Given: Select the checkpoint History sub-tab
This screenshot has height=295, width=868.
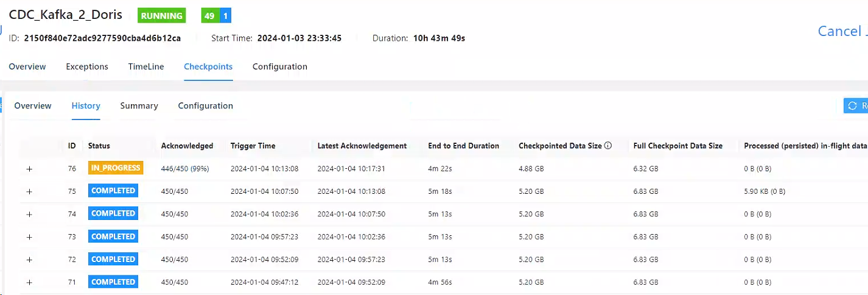Looking at the screenshot, I should 86,105.
